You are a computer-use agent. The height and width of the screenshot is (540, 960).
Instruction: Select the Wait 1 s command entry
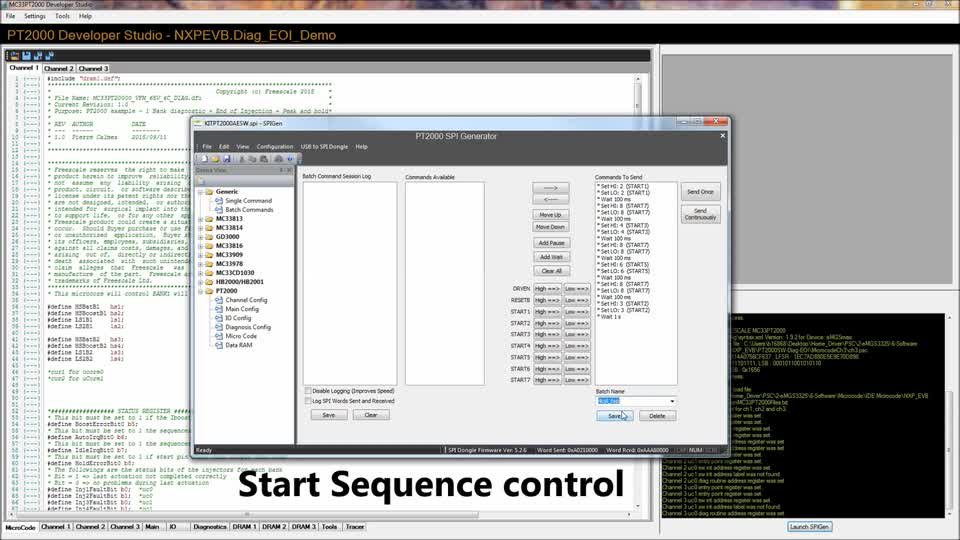click(610, 316)
